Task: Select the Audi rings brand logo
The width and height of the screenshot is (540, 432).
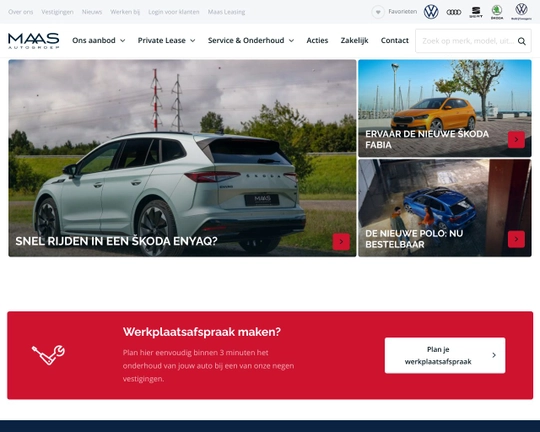Action: (454, 12)
